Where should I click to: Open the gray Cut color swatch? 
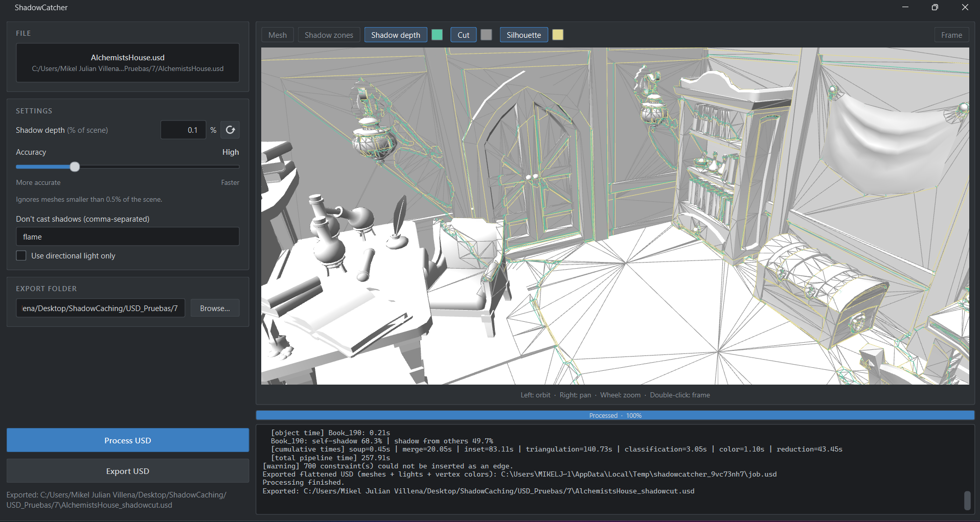coord(486,35)
